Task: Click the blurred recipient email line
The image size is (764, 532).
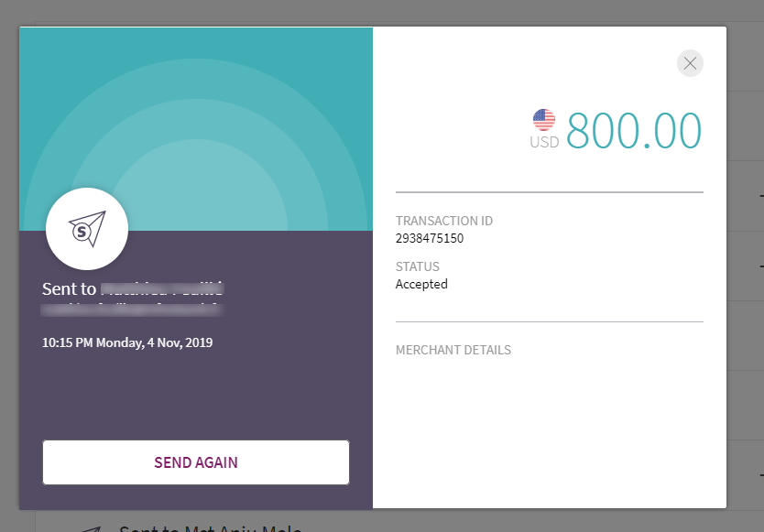Action: 133,309
